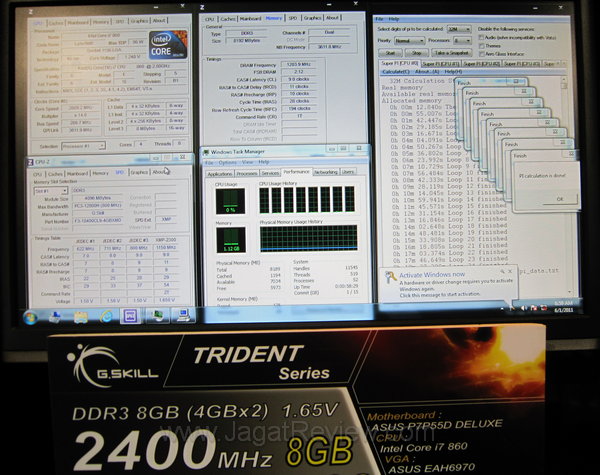This screenshot has height=475, width=600.
Task: Open Task Manager Options menu
Action: click(228, 163)
